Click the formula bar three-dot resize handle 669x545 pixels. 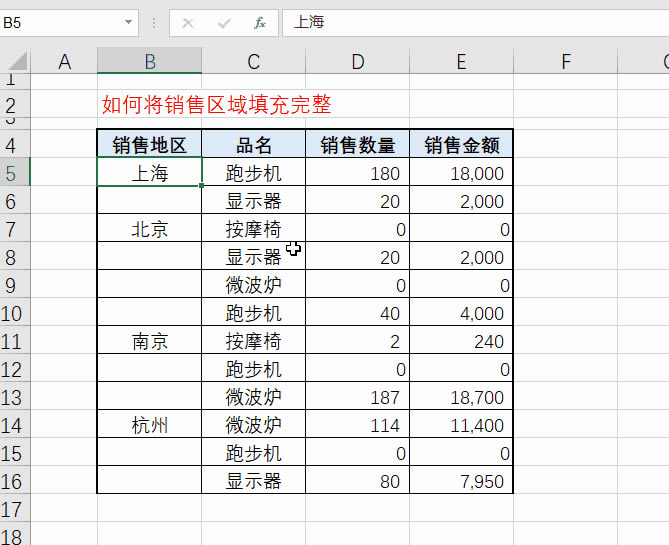click(x=154, y=23)
